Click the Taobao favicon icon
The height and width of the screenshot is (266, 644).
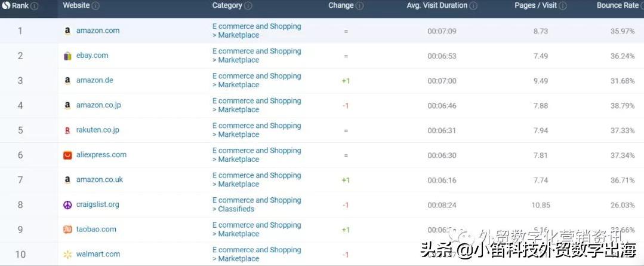tap(67, 230)
